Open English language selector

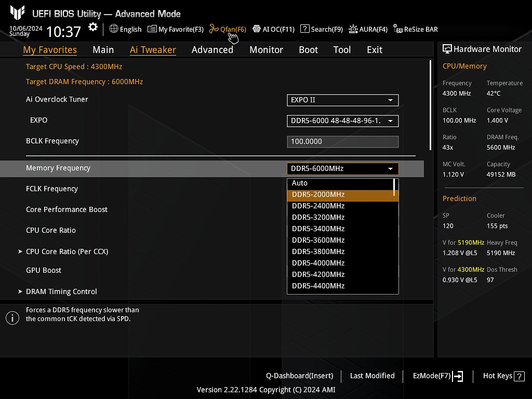tap(126, 29)
